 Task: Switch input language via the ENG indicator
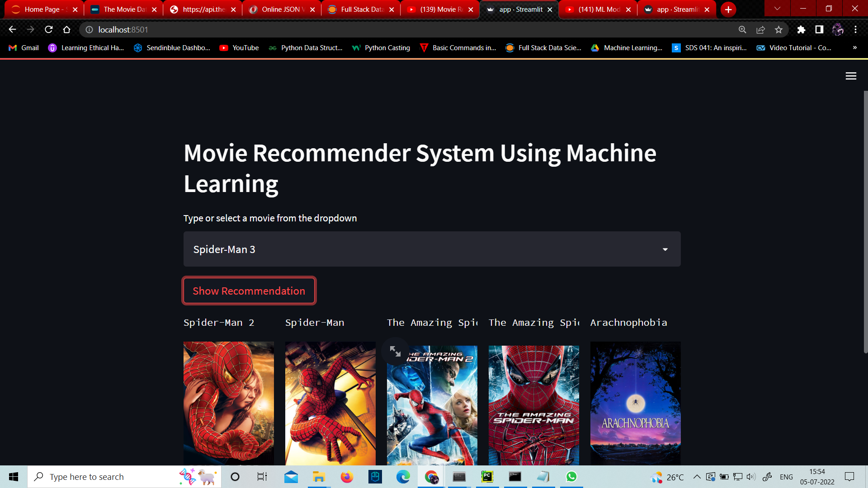(x=787, y=477)
